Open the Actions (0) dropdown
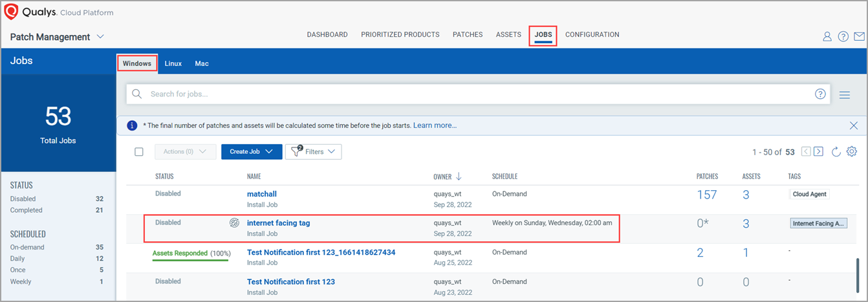 [186, 152]
